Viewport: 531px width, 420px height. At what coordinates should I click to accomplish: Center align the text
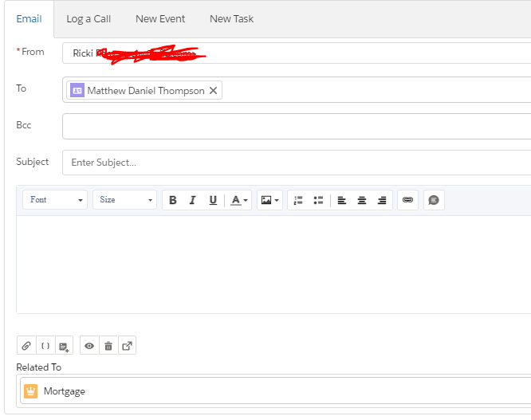pos(362,200)
